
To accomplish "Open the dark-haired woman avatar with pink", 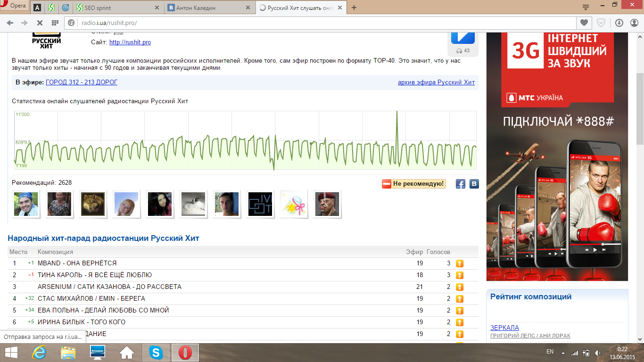I will click(159, 204).
